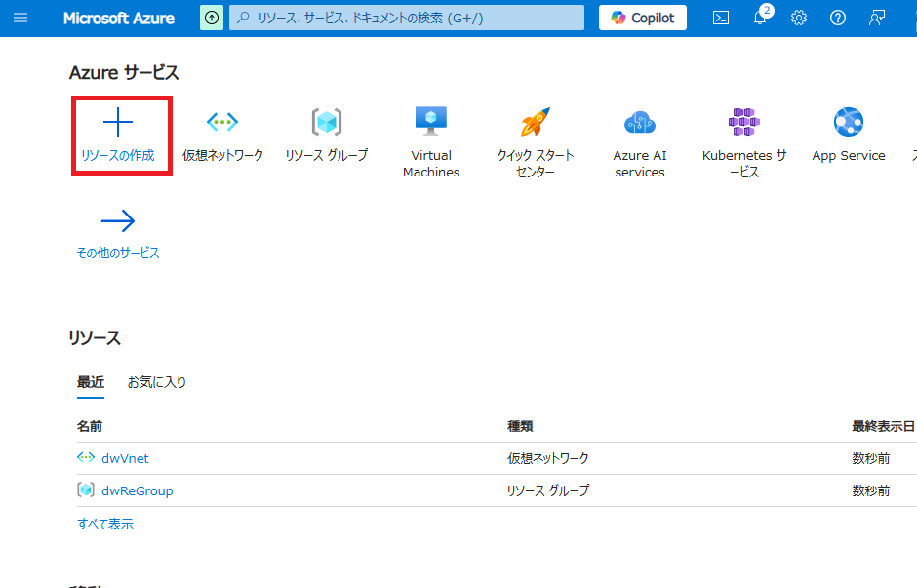Click the Virtual Machines label
The height and width of the screenshot is (588, 917).
(431, 164)
